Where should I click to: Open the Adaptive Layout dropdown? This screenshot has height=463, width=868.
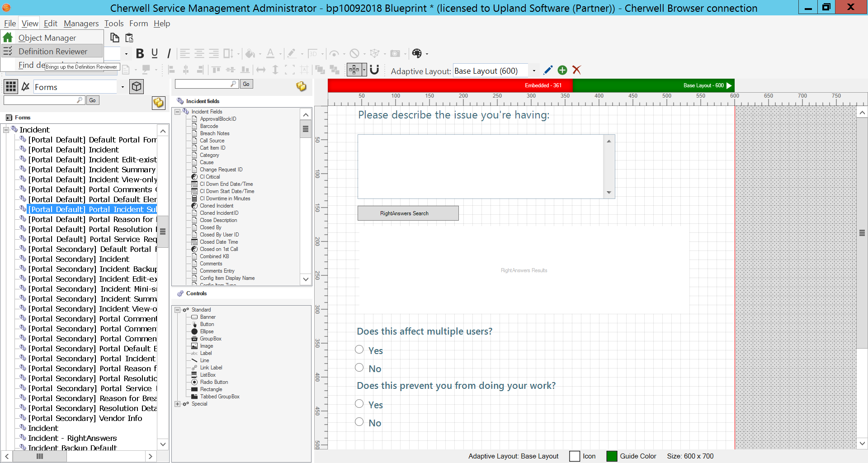pyautogui.click(x=534, y=71)
